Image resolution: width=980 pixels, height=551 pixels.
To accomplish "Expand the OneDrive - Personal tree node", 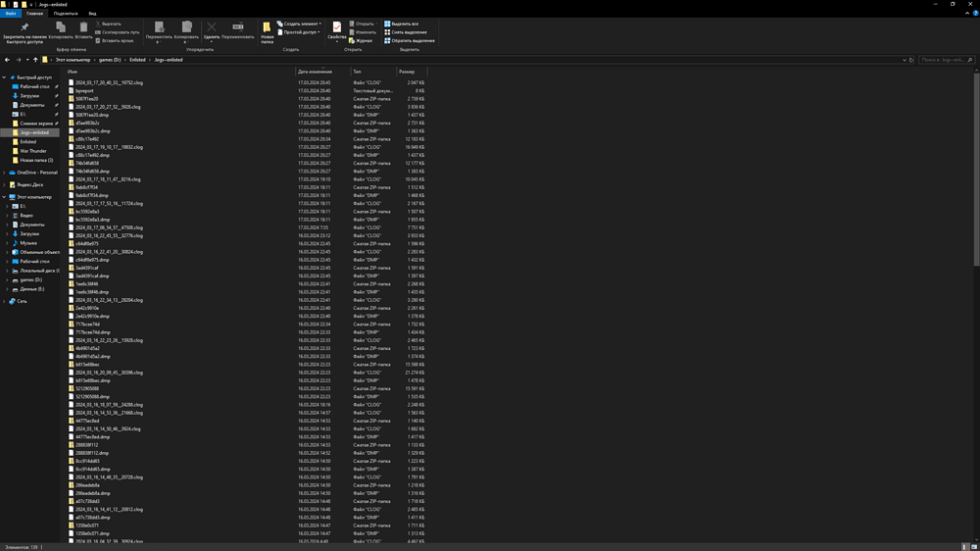I will click(5, 173).
